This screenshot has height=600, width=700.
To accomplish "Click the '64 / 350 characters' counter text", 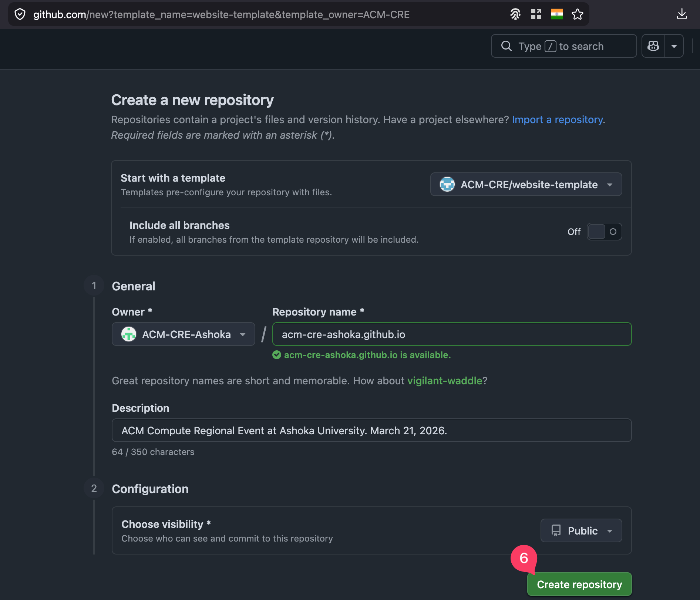I will (153, 452).
